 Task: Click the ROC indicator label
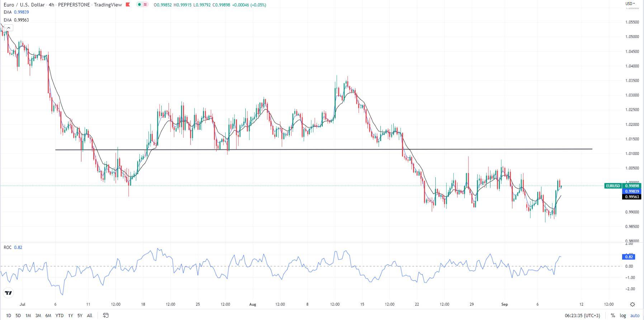coord(8,248)
